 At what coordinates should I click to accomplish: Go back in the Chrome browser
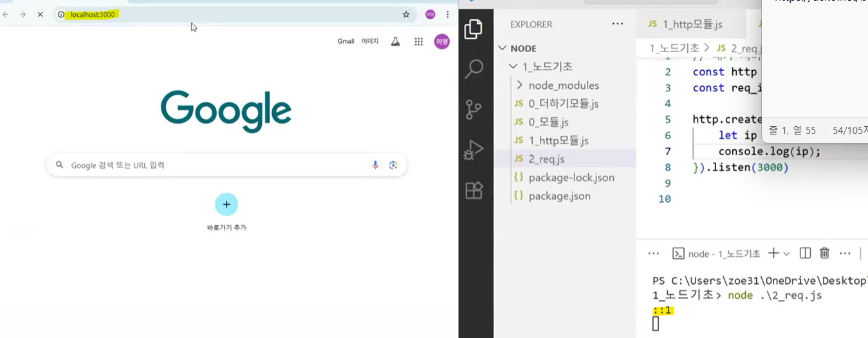click(x=6, y=14)
